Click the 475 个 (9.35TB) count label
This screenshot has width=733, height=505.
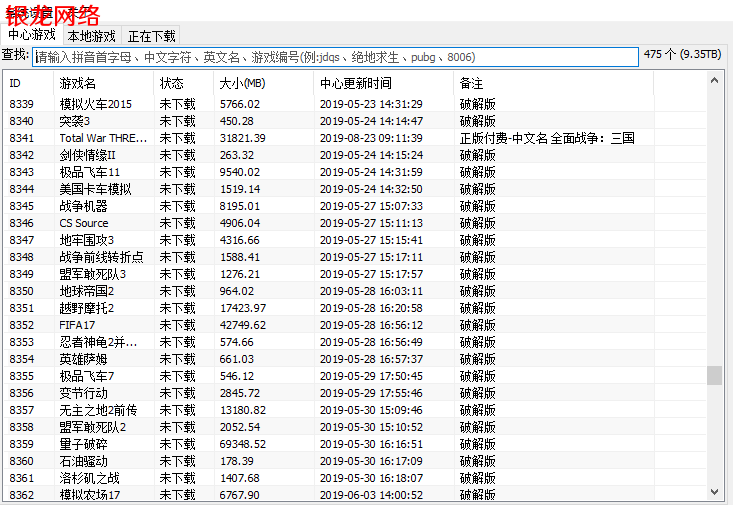(x=683, y=54)
